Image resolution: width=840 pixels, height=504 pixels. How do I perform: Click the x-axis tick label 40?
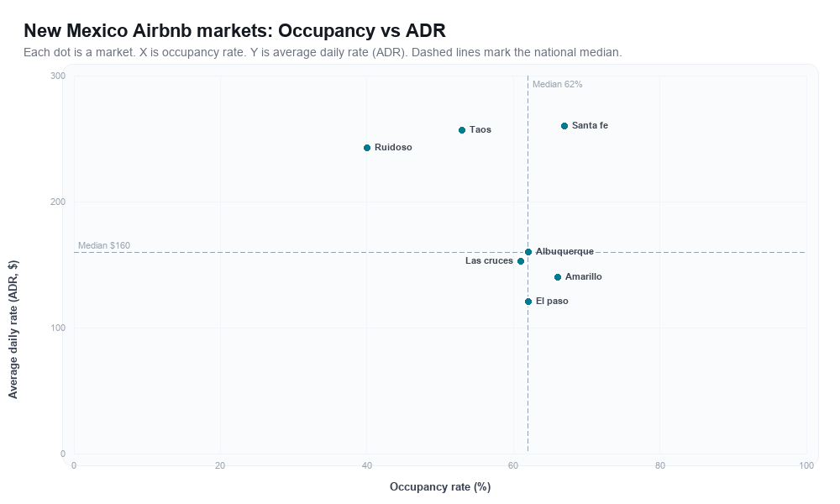tap(367, 466)
